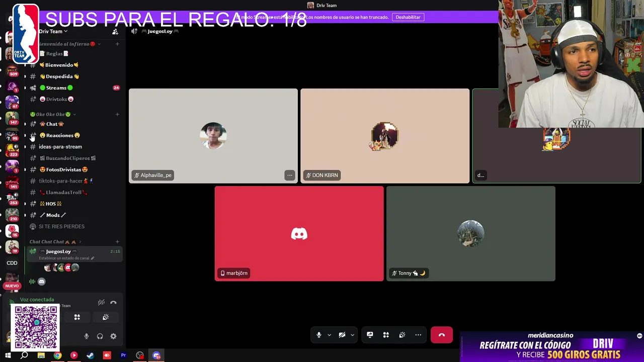The width and height of the screenshot is (644, 362).
Task: Mute mic in the user panel
Action: coord(87,336)
